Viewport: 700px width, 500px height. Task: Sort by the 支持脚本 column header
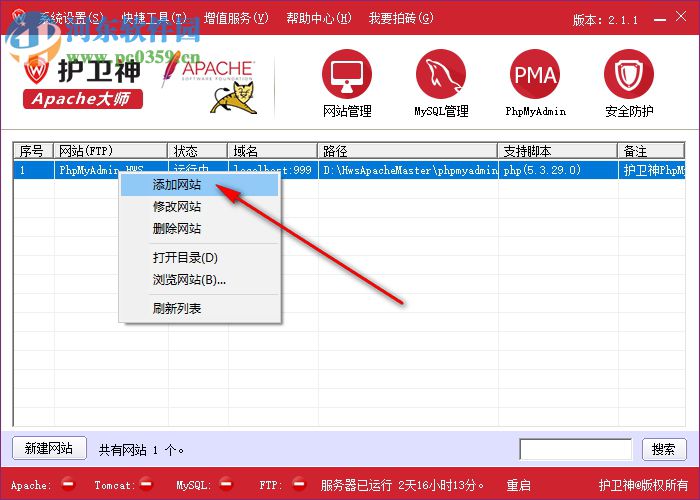(558, 151)
